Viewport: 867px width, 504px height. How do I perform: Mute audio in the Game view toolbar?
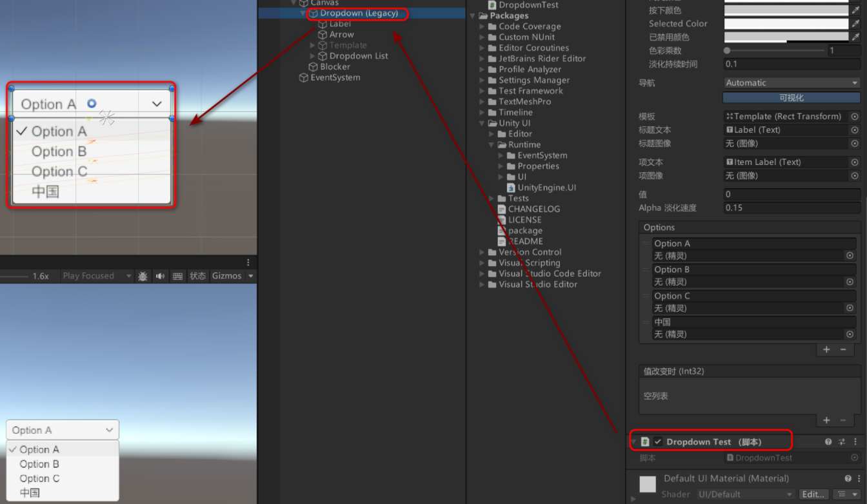click(160, 276)
